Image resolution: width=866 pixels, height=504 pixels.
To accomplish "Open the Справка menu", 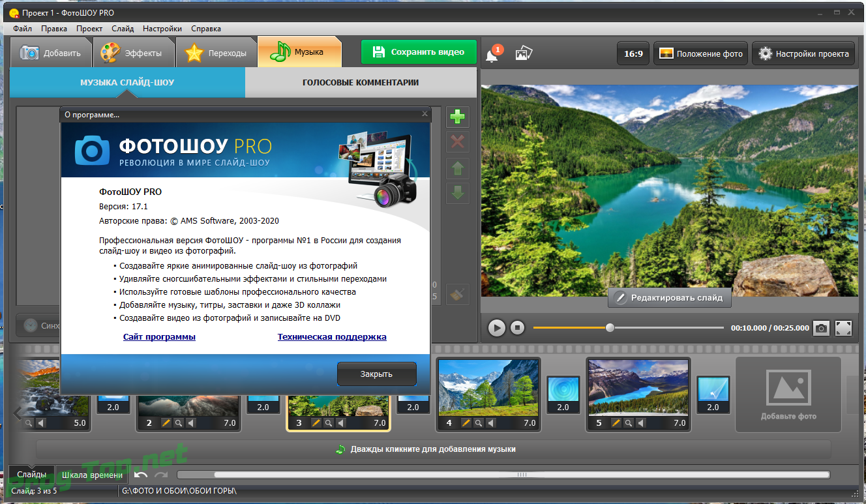I will [x=206, y=29].
